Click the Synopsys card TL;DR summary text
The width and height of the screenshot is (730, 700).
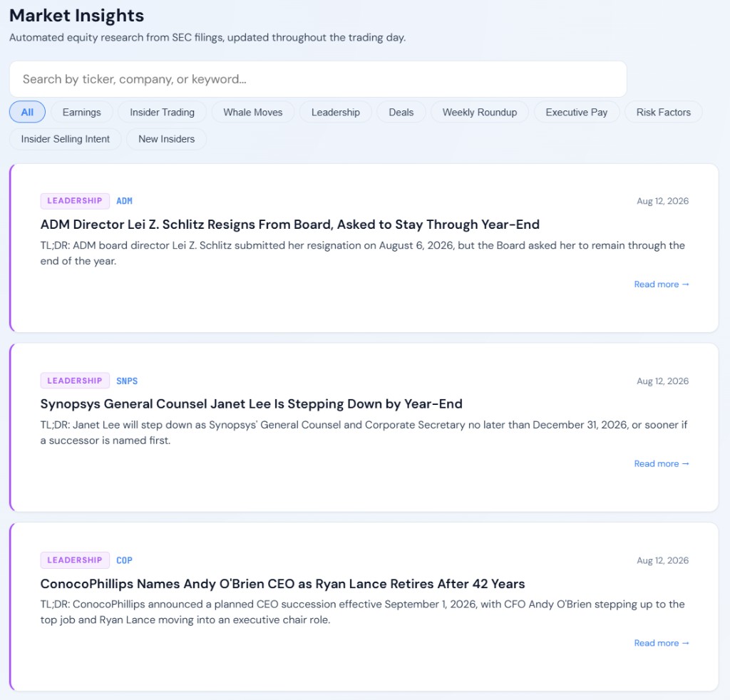pyautogui.click(x=364, y=433)
